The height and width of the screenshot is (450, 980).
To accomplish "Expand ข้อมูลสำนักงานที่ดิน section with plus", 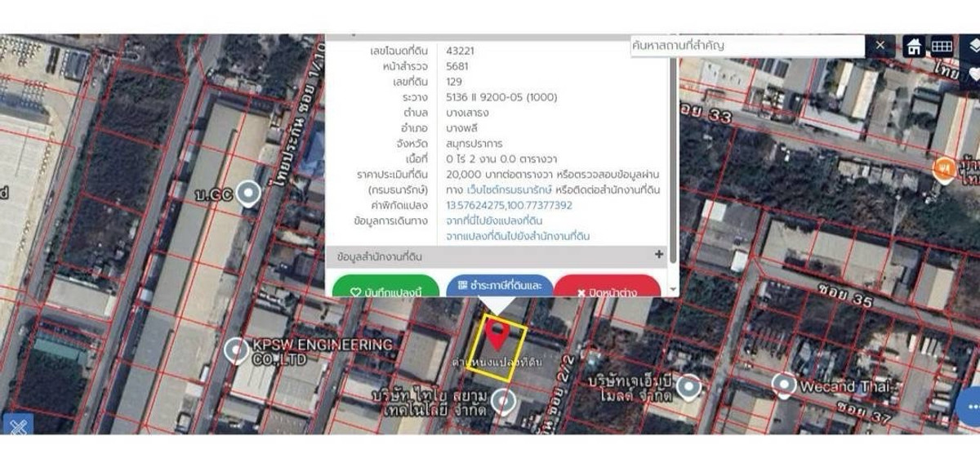I will [x=659, y=255].
